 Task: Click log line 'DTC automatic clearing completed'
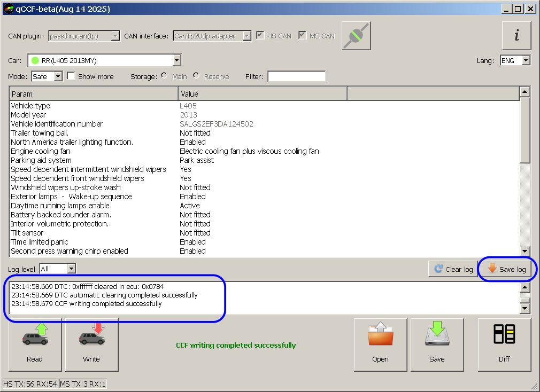[x=104, y=295]
